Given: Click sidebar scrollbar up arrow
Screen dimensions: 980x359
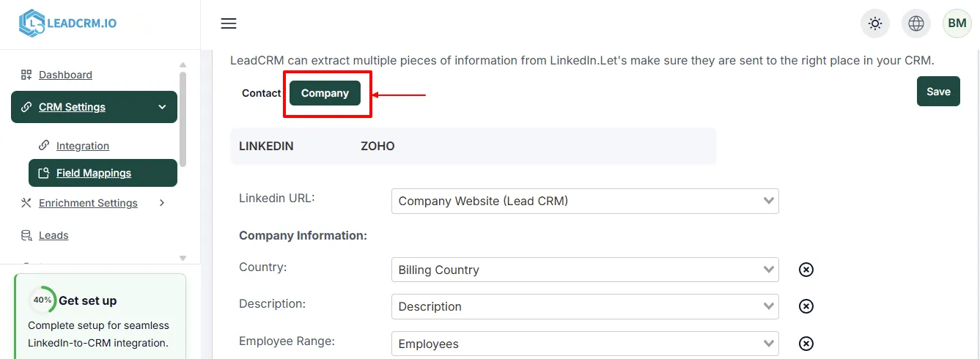Looking at the screenshot, I should [183, 65].
